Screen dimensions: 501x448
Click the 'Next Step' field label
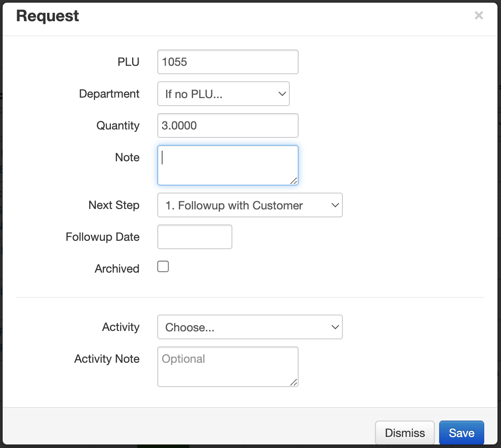114,205
